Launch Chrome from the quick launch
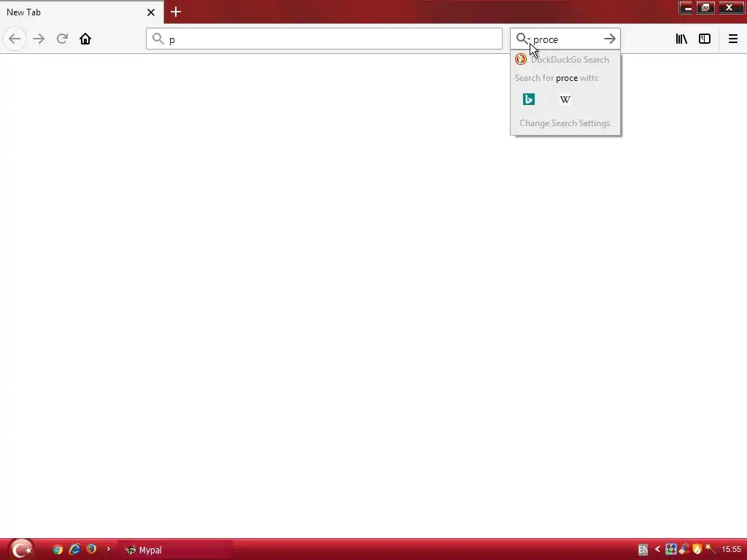The image size is (747, 560). 58,550
